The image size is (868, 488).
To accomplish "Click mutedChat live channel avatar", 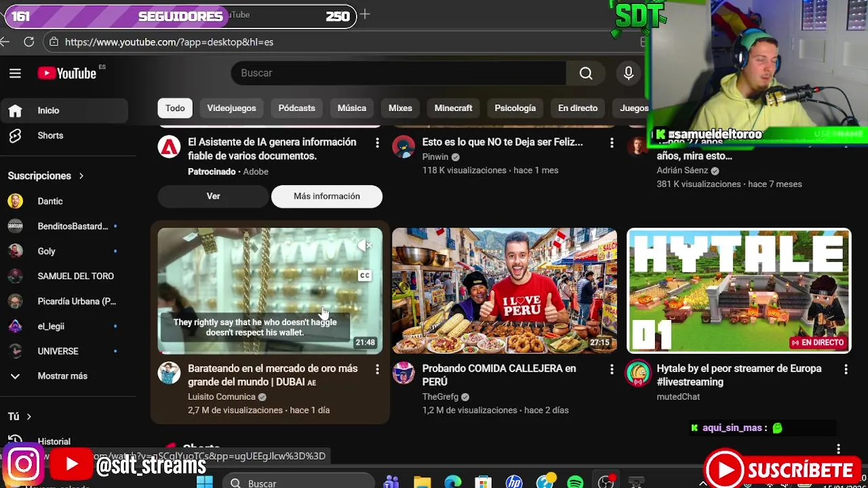I will click(x=638, y=373).
